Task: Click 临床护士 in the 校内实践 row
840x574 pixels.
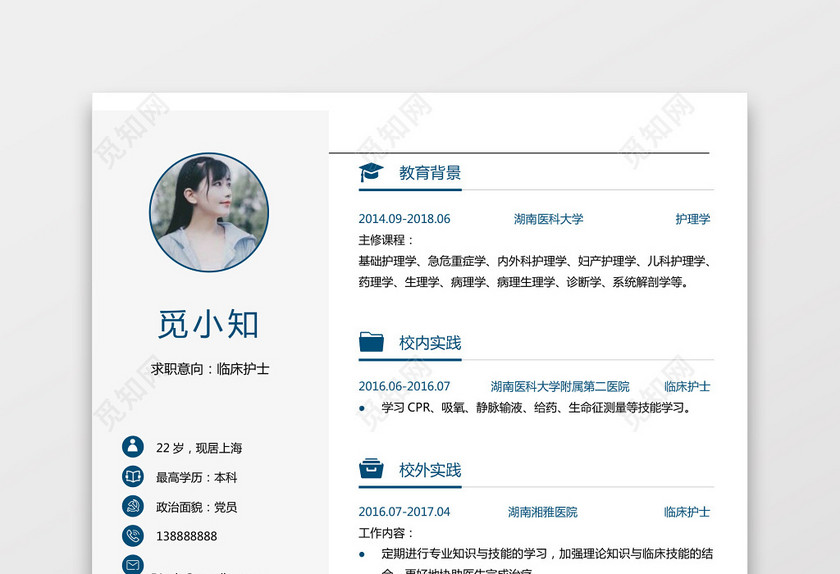Action: (687, 386)
